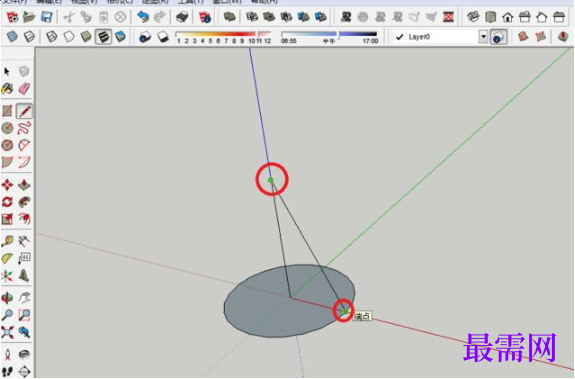Screen dimensions: 575x379
Task: Open the Layer Manager button
Action: coord(499,37)
